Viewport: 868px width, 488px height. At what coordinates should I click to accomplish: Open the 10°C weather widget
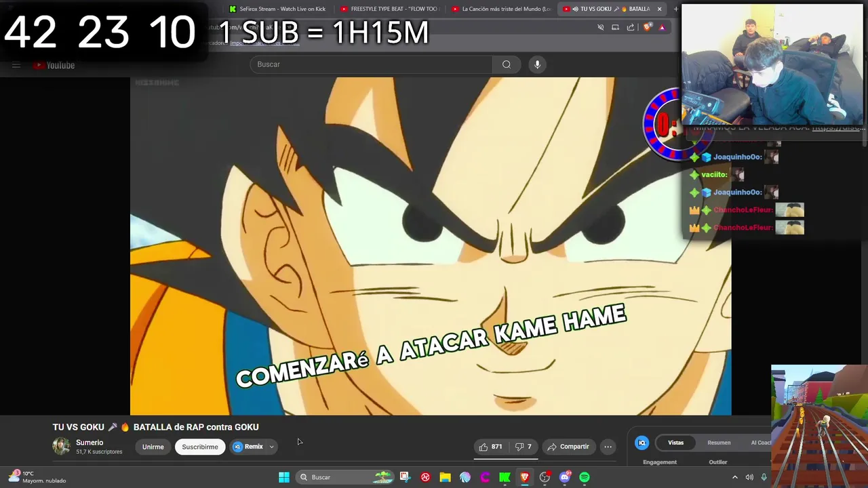37,476
